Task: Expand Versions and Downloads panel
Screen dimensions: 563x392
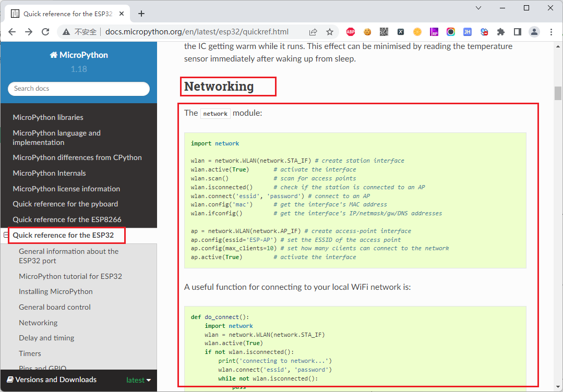Action: coord(52,380)
